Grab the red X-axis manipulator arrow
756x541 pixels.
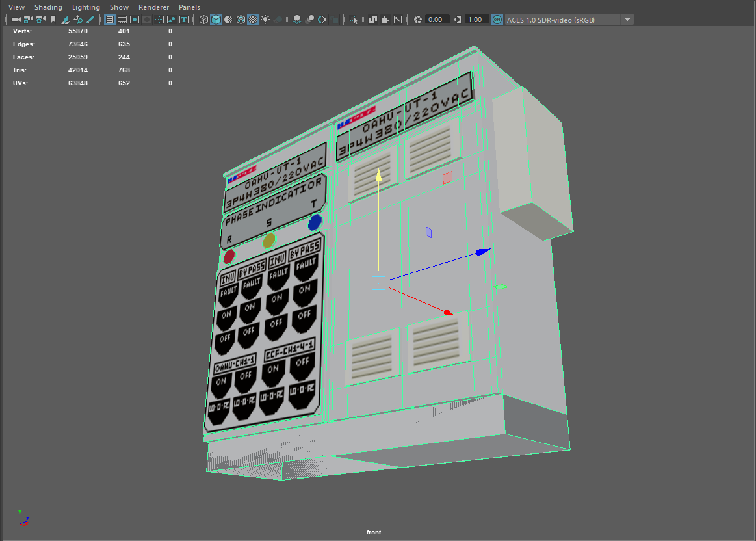[449, 313]
